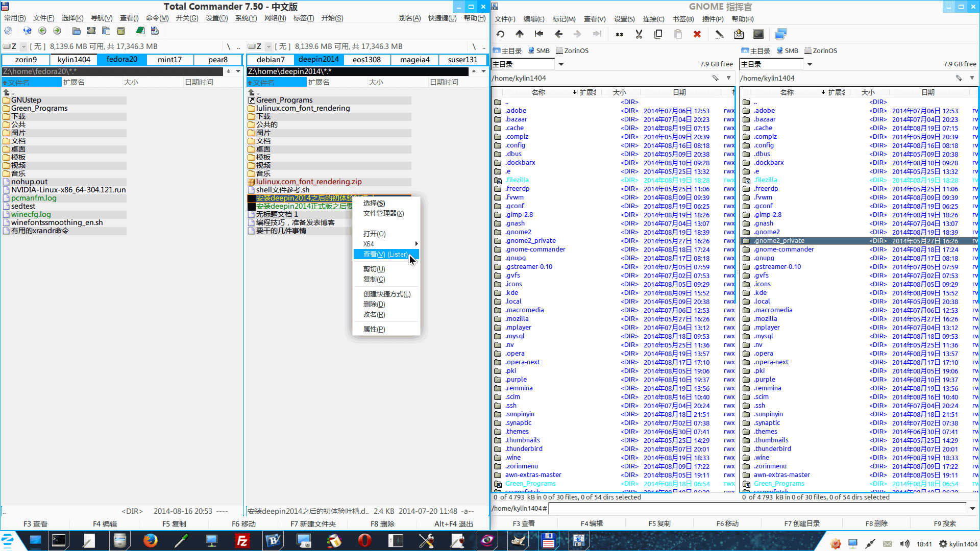
Task: Click kylin1404 user menu in system tray
Action: tap(958, 544)
